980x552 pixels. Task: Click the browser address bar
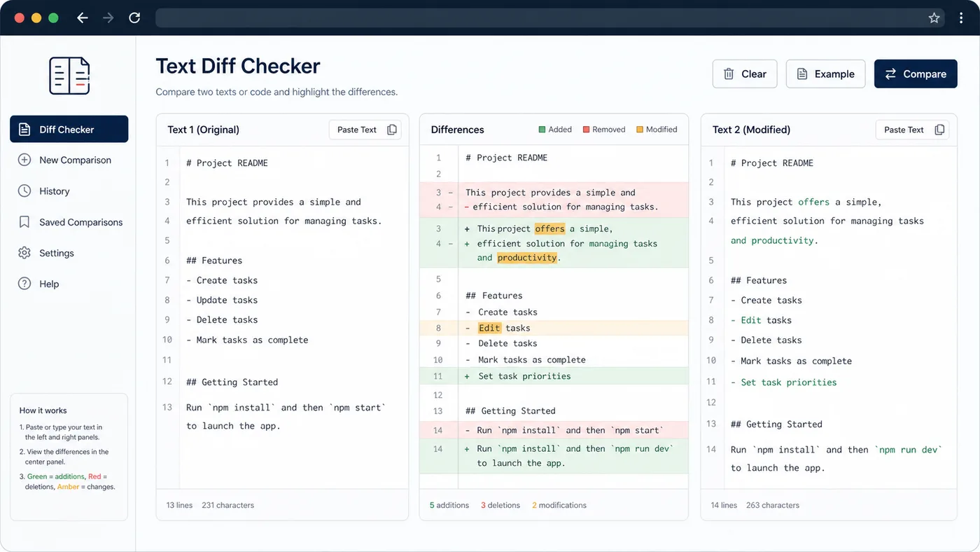[549, 18]
